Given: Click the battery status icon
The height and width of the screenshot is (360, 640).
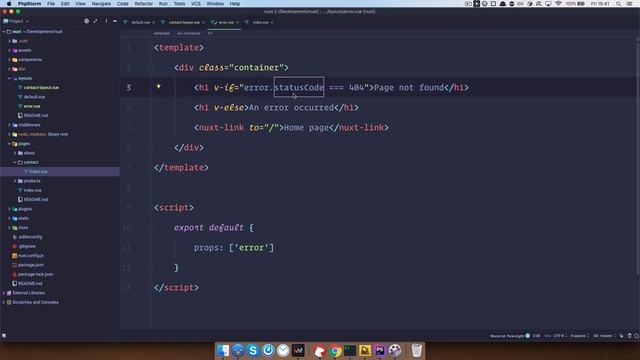Looking at the screenshot, I should point(581,4).
